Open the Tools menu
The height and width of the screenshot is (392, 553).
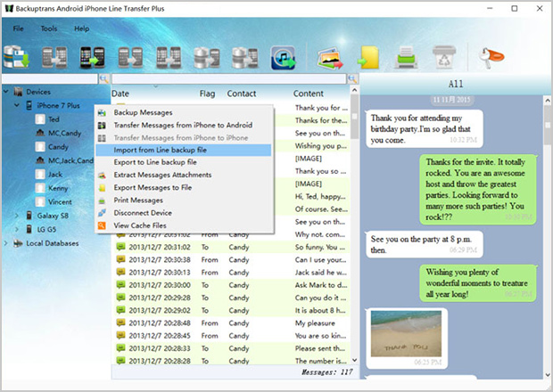tap(48, 29)
